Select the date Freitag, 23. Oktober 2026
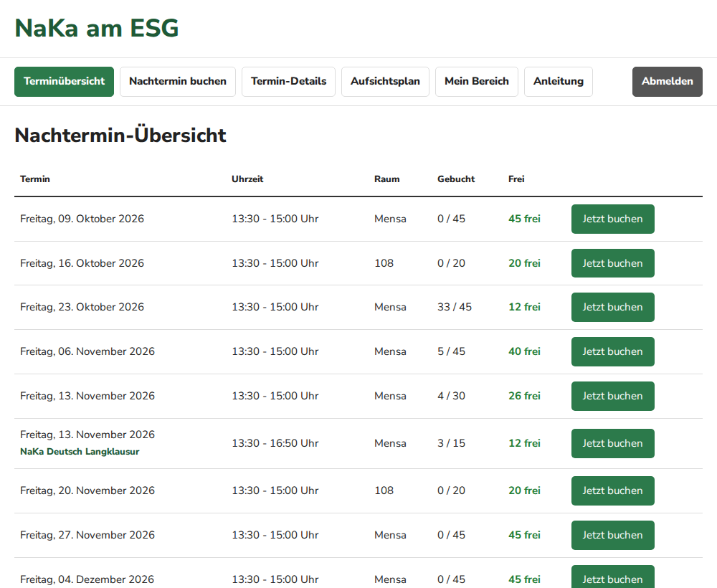717x588 pixels. point(82,307)
